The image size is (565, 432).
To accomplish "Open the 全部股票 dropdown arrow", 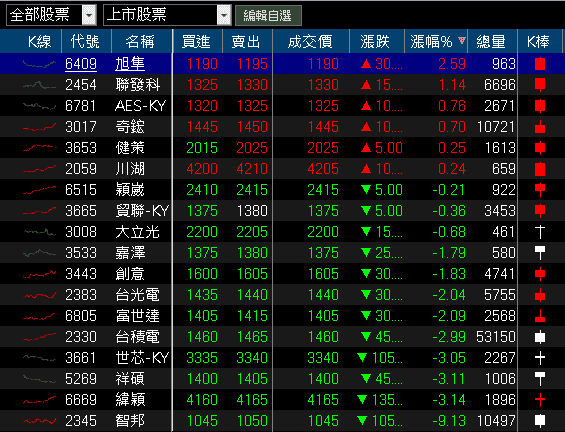I will pyautogui.click(x=89, y=15).
